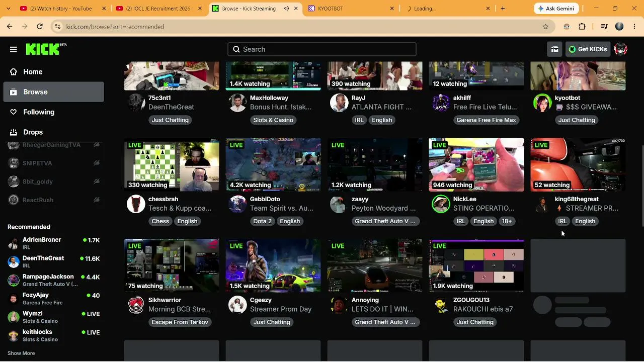Select the Chess category tag
This screenshot has width=644, height=362.
pos(160,221)
